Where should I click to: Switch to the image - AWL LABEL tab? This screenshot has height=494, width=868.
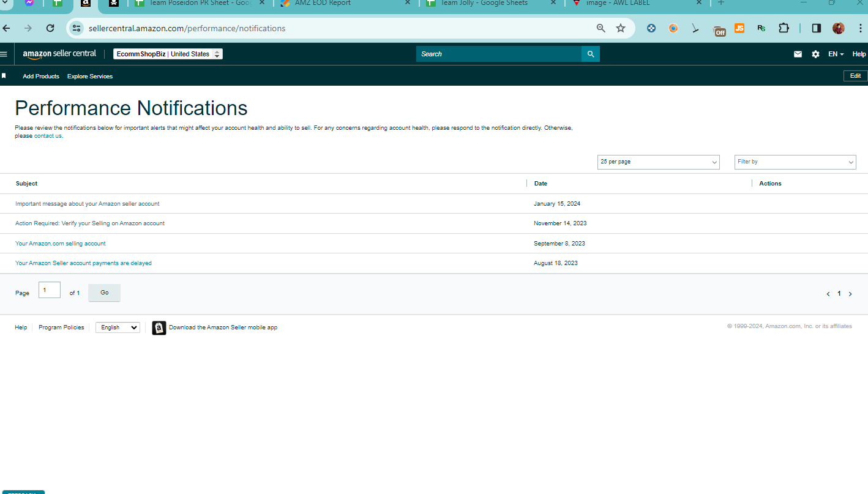[637, 3]
